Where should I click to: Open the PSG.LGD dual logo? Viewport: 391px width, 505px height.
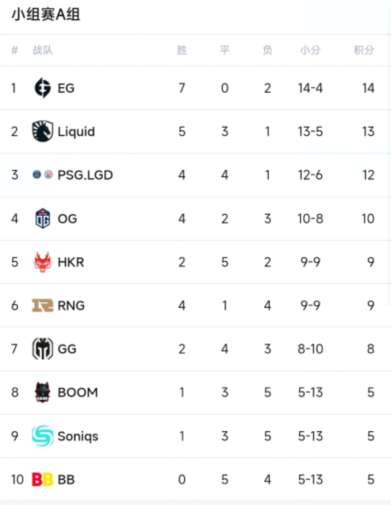(43, 174)
